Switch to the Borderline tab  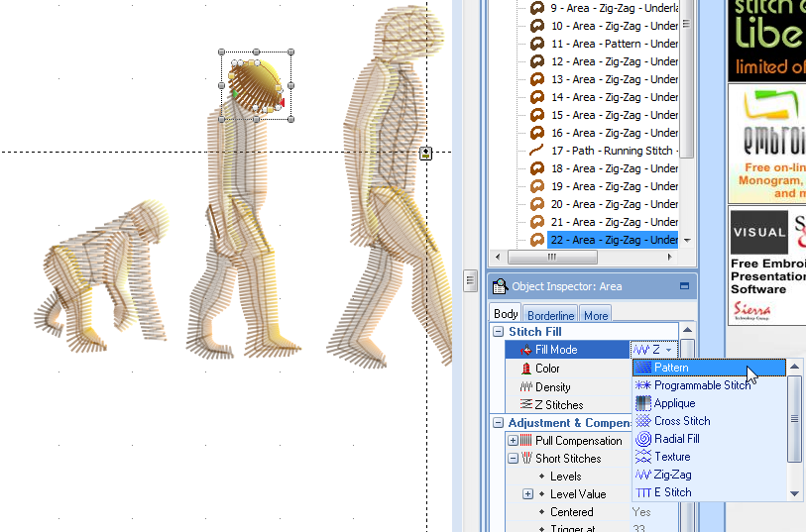point(550,315)
